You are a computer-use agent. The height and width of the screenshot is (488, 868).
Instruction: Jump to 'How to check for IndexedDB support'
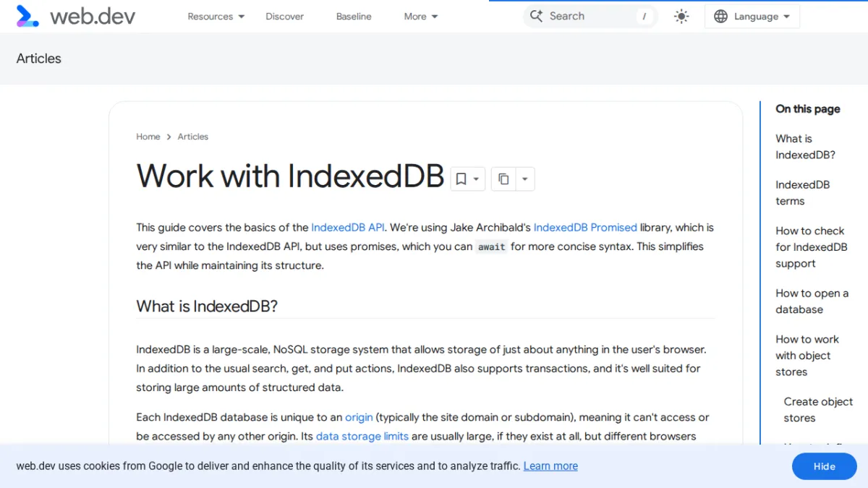(812, 247)
